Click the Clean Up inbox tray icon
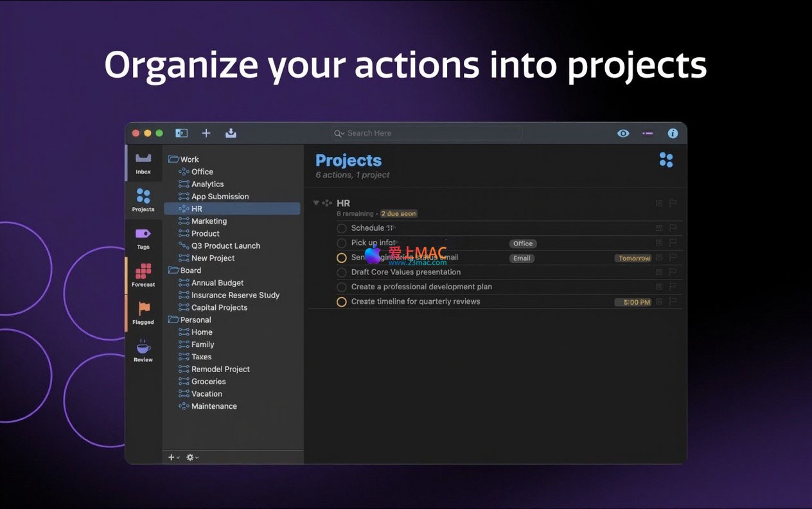Screen dimensions: 812x509 231,133
